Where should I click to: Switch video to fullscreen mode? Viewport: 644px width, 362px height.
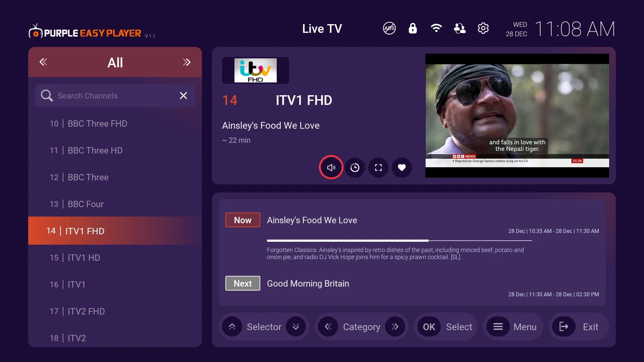[x=378, y=167]
